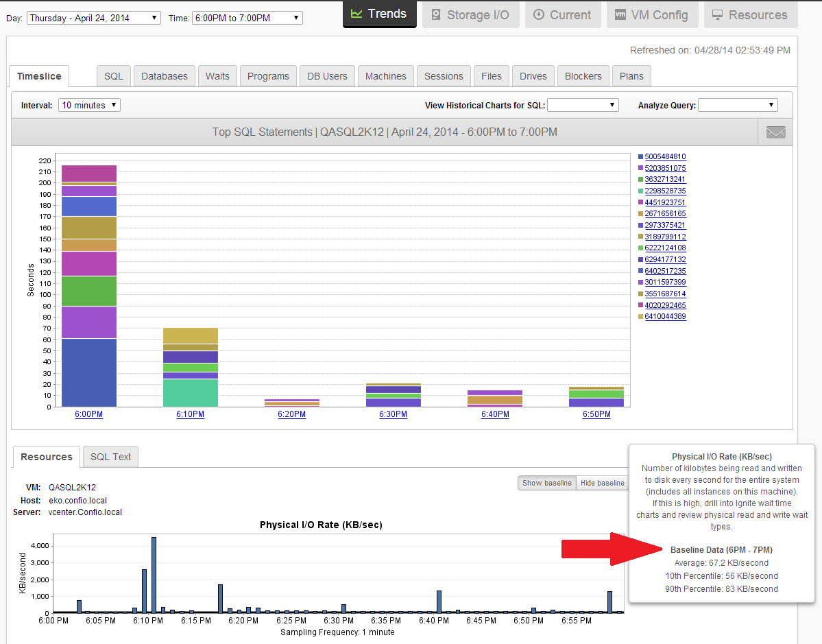This screenshot has height=644, width=822.
Task: Switch to the SQL Text tab
Action: (x=110, y=457)
